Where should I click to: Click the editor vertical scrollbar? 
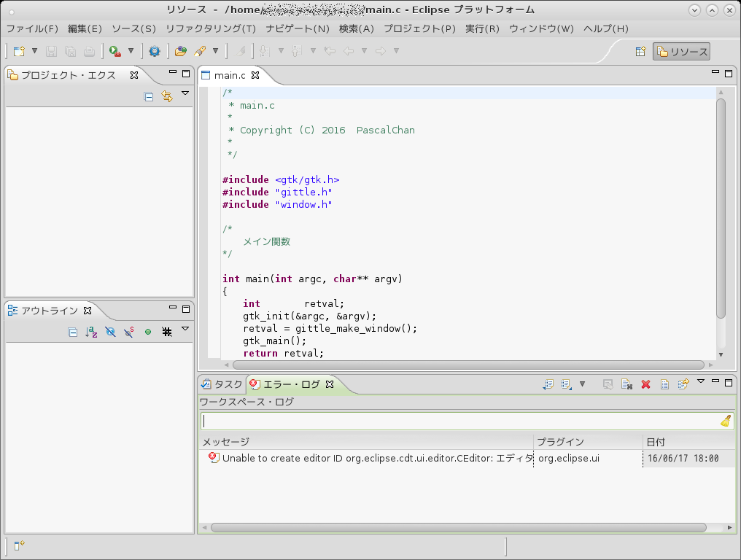tap(721, 208)
